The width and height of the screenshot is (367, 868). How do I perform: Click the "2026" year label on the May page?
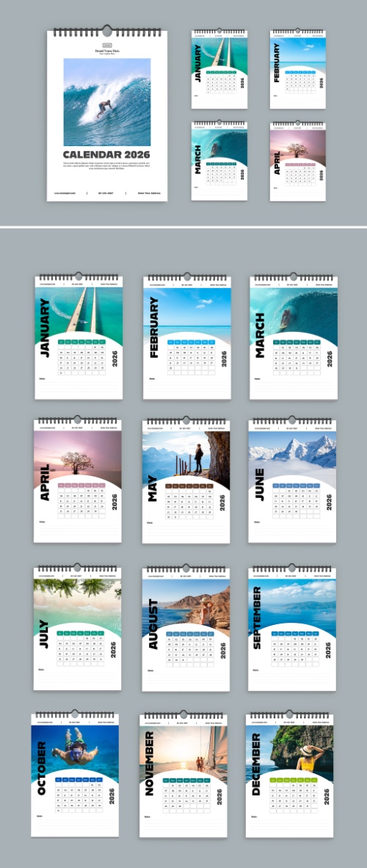pyautogui.click(x=222, y=502)
